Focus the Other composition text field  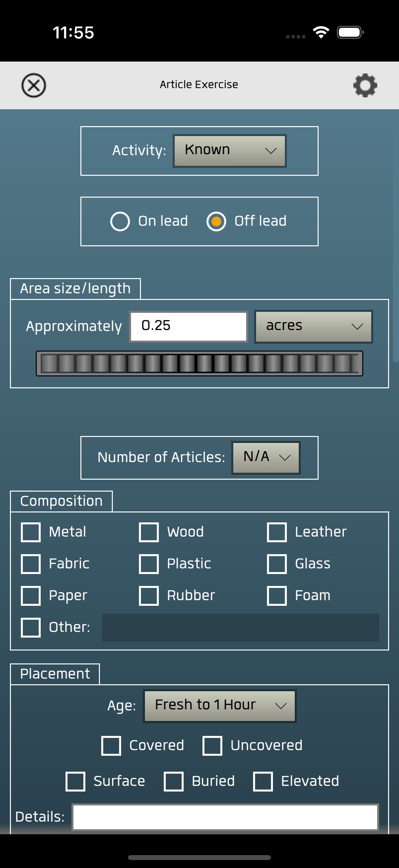click(241, 627)
